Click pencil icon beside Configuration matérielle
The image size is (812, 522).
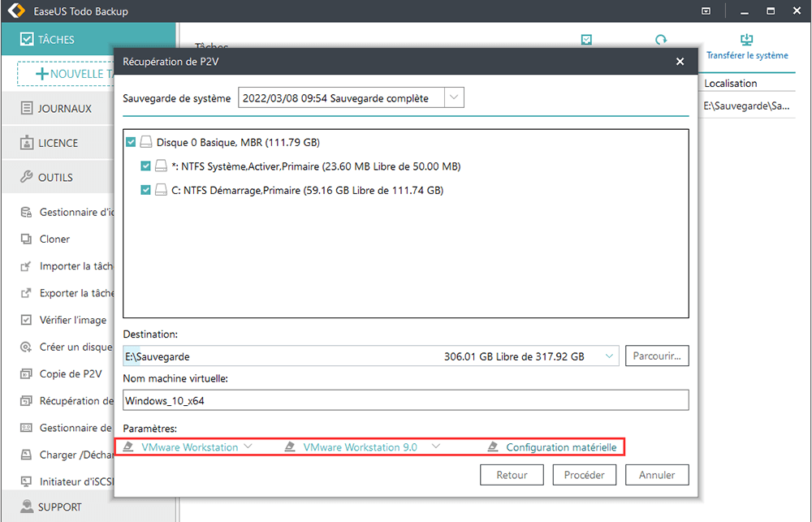(493, 447)
